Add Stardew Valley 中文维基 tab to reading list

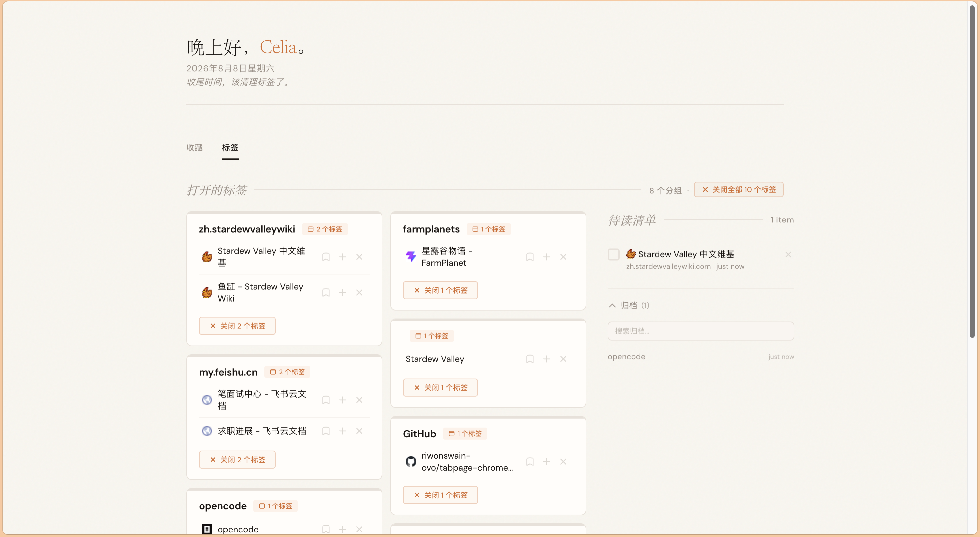(342, 257)
